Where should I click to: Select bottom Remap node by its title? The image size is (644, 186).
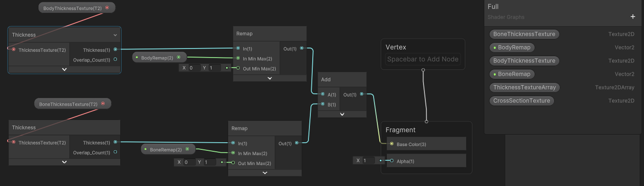240,128
